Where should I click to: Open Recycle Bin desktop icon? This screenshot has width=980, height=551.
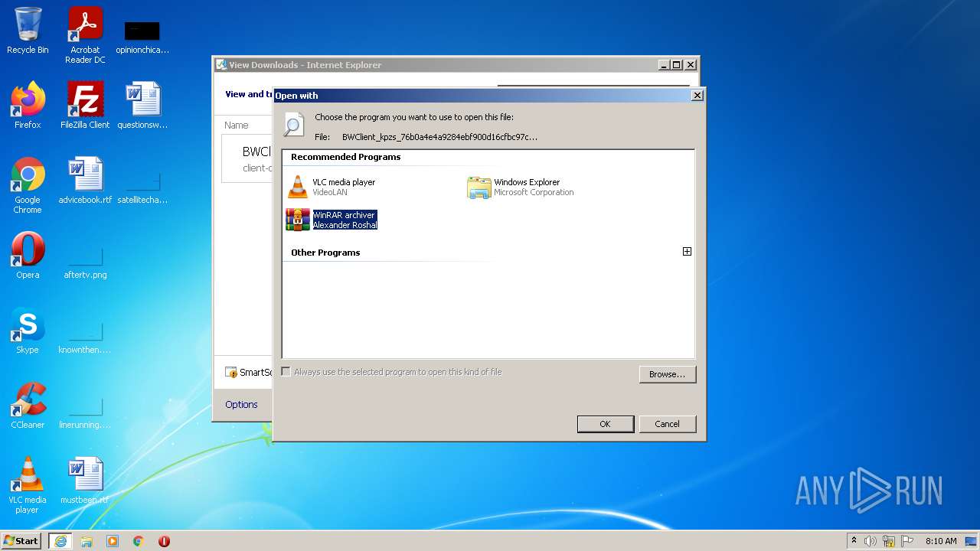[x=28, y=31]
